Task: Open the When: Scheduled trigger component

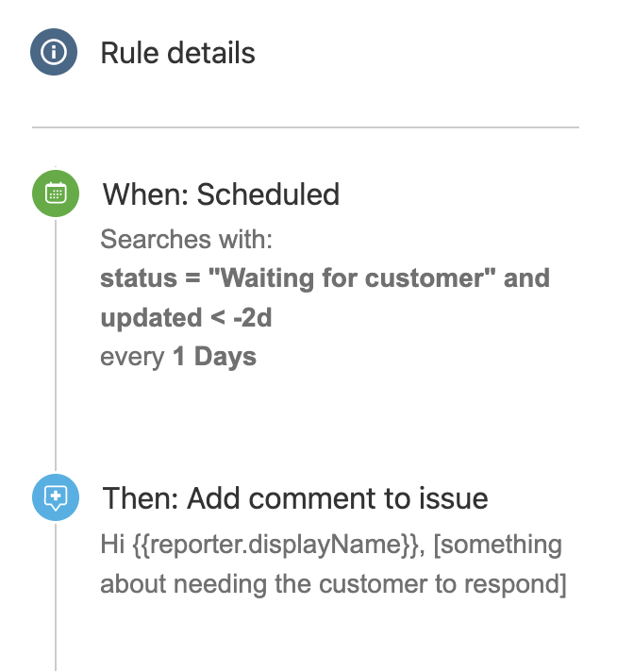Action: click(221, 194)
